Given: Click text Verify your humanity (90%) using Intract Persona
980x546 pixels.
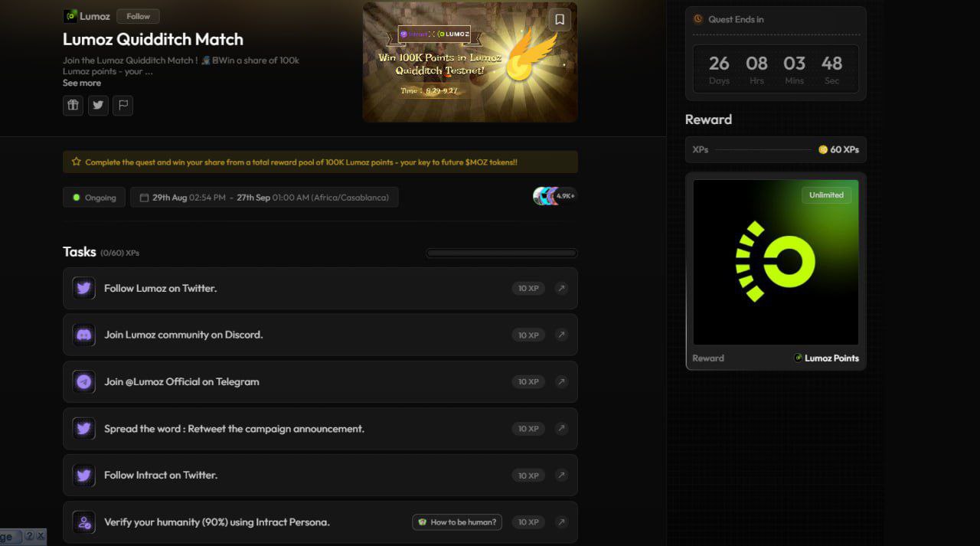Looking at the screenshot, I should pyautogui.click(x=217, y=522).
